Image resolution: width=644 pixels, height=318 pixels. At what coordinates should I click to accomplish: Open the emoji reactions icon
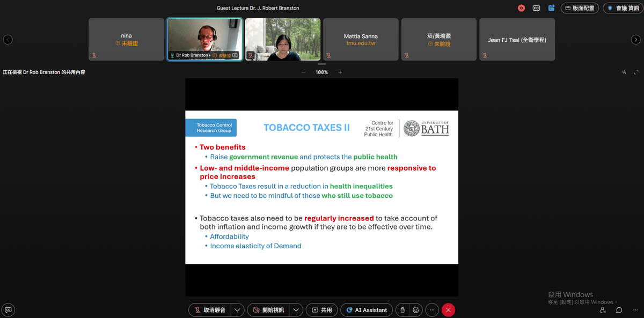pyautogui.click(x=416, y=310)
